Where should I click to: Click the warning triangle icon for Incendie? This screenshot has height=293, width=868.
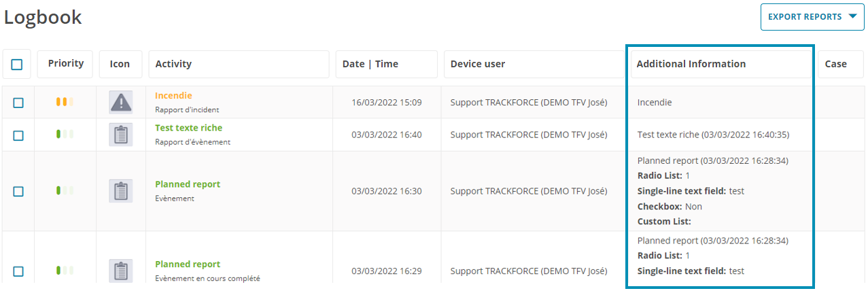(x=120, y=103)
